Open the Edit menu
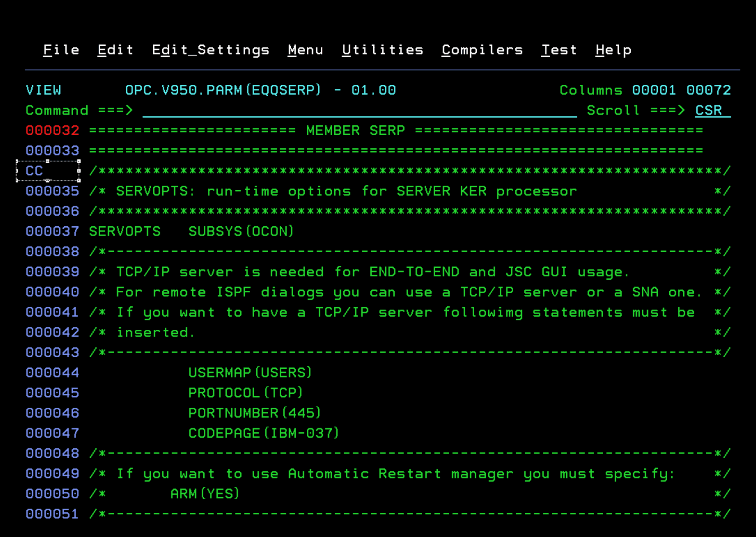 115,50
